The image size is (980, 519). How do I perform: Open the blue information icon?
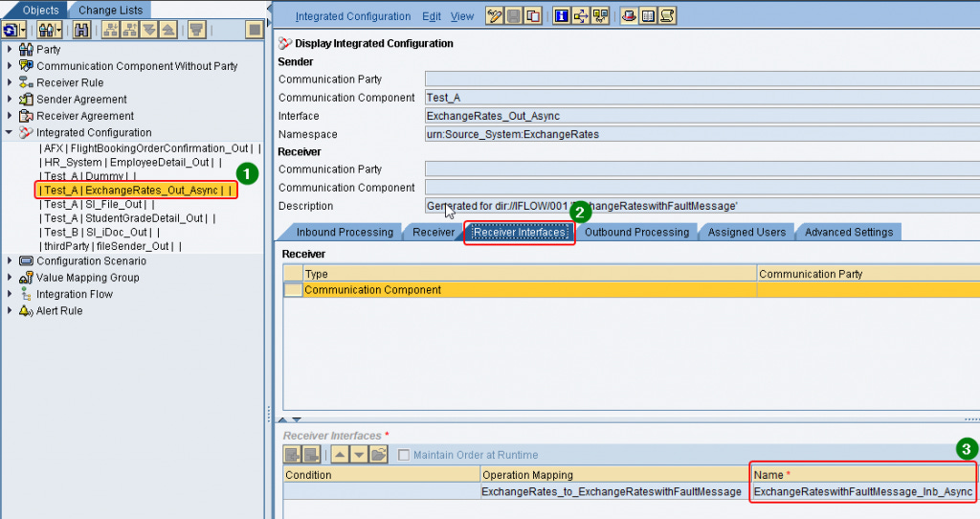562,15
